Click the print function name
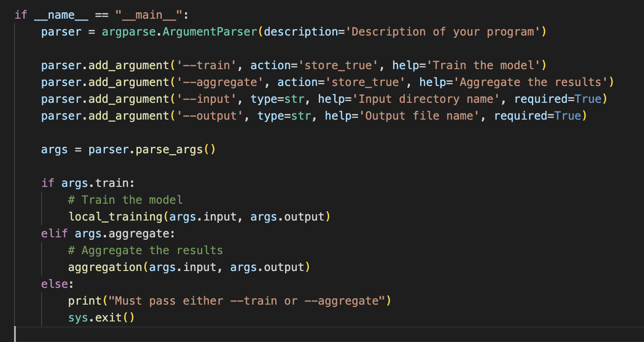 [85, 301]
